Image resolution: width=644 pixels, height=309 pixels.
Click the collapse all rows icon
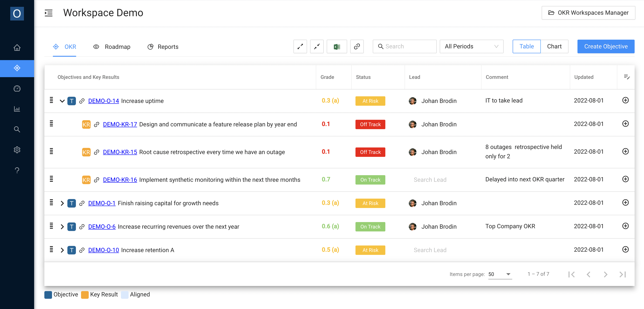tap(317, 46)
